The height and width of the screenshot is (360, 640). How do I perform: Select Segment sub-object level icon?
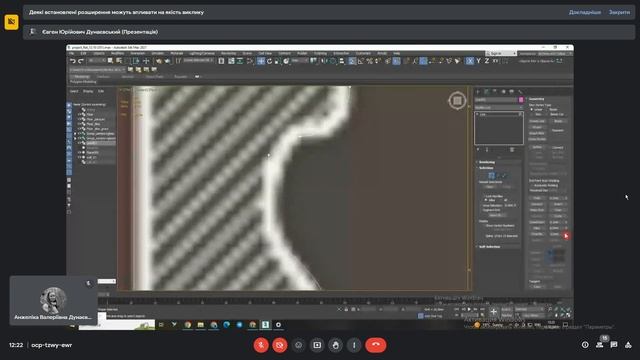pos(498,176)
